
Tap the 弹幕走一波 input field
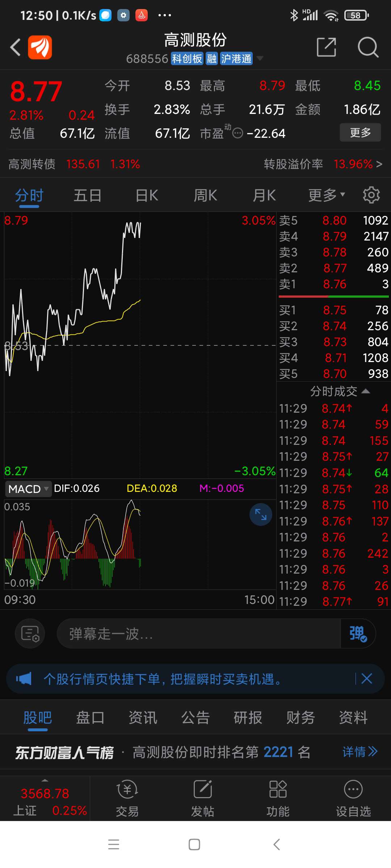[x=198, y=633]
